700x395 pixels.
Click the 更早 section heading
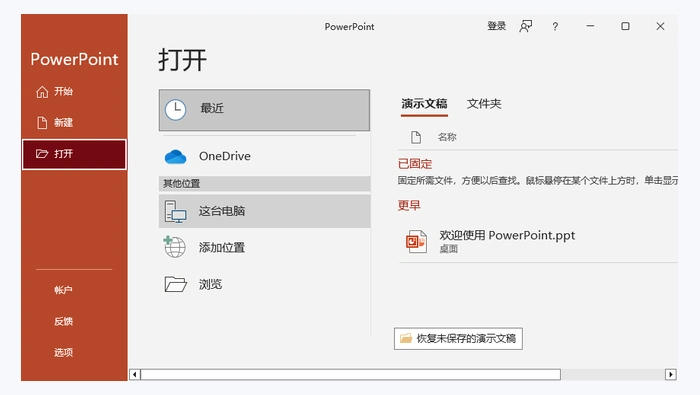(x=409, y=205)
